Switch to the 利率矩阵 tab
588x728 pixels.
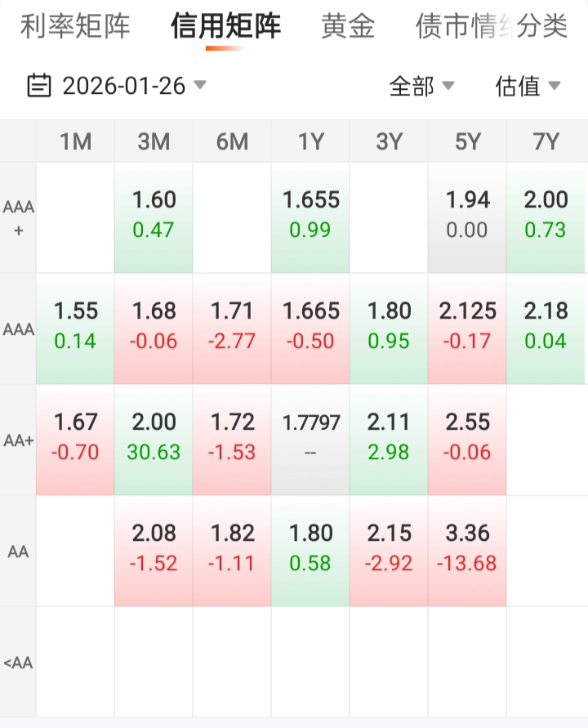tap(74, 27)
